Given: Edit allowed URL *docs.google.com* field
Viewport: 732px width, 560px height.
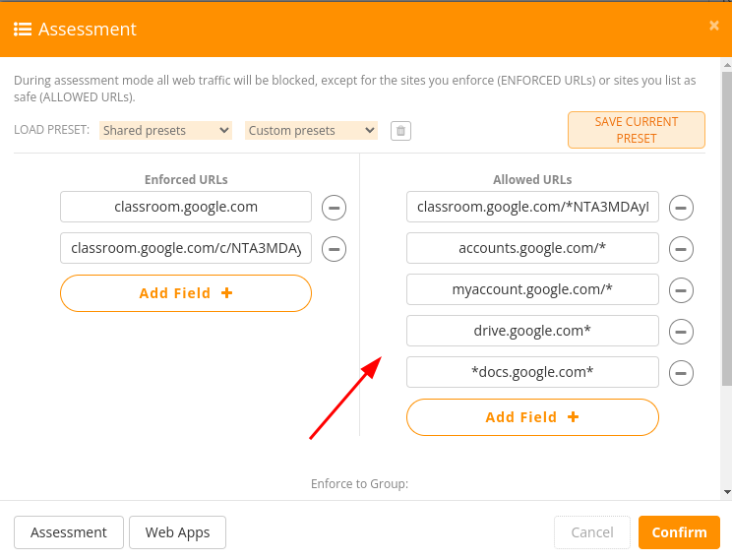Looking at the screenshot, I should click(x=532, y=372).
